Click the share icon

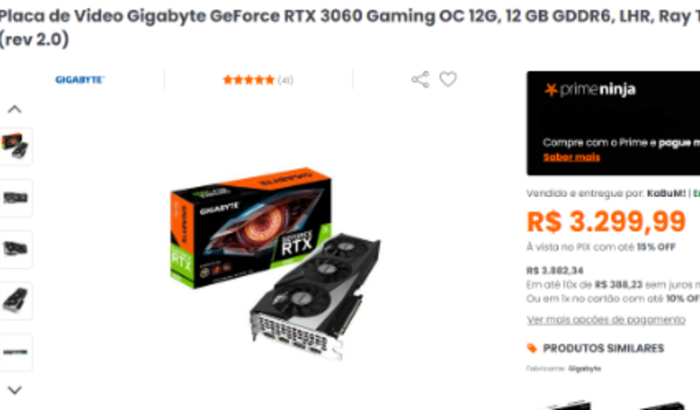[x=420, y=80]
